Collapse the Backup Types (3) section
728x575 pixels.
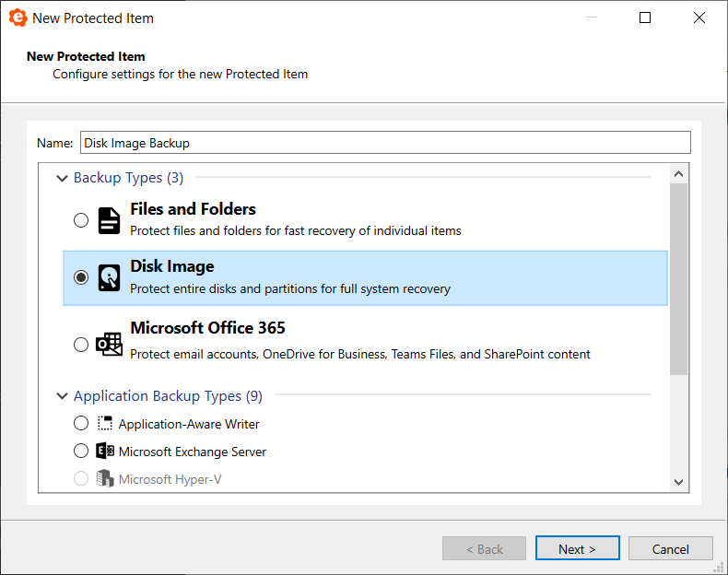(63, 178)
